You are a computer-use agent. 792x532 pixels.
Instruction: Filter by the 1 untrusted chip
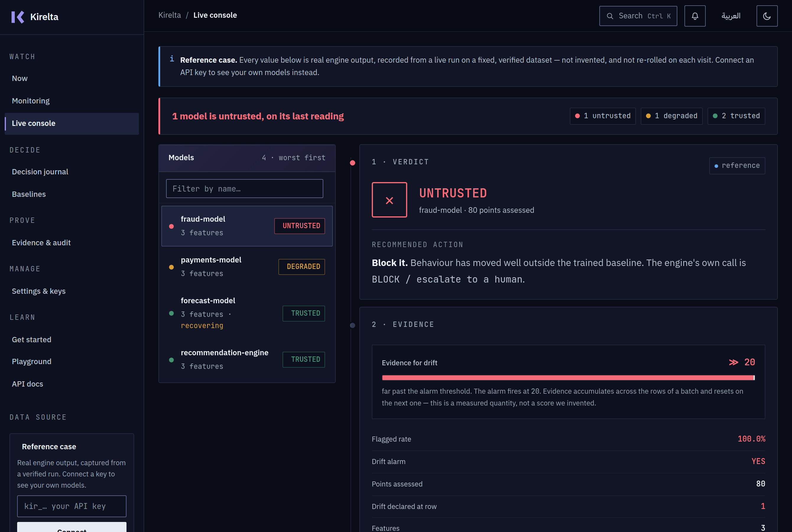[x=602, y=116]
